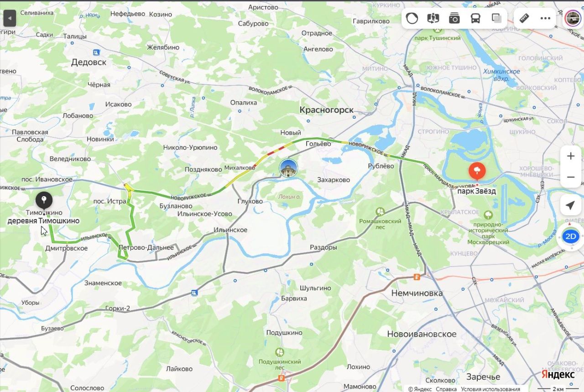
Task: Click the Красногорск city label
Action: (x=326, y=110)
